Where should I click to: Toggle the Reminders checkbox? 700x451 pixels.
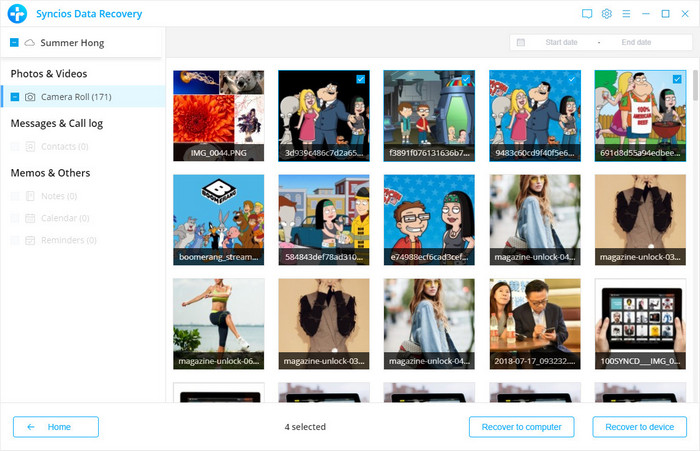pos(15,240)
